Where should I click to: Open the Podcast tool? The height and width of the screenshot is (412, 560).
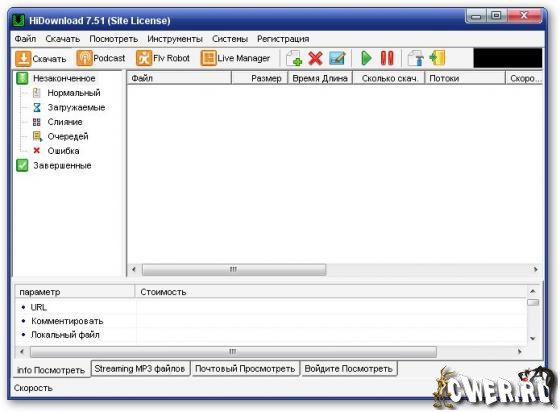tap(101, 58)
